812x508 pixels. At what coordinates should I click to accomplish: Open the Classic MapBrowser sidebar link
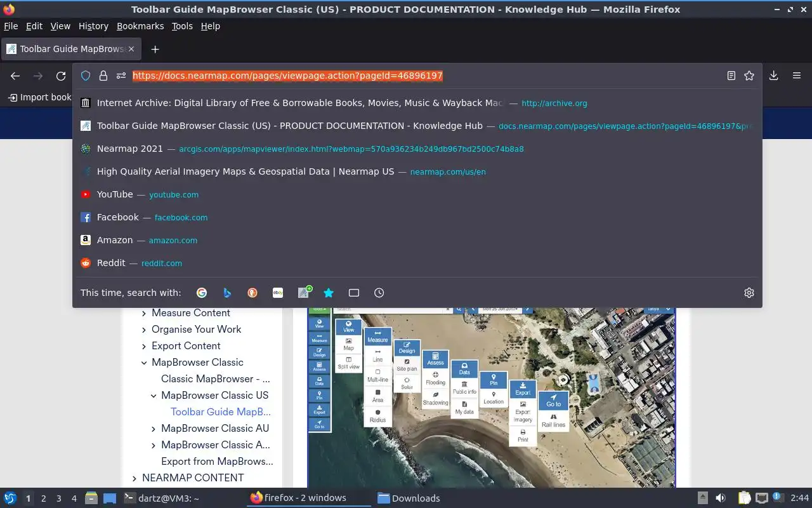point(216,379)
